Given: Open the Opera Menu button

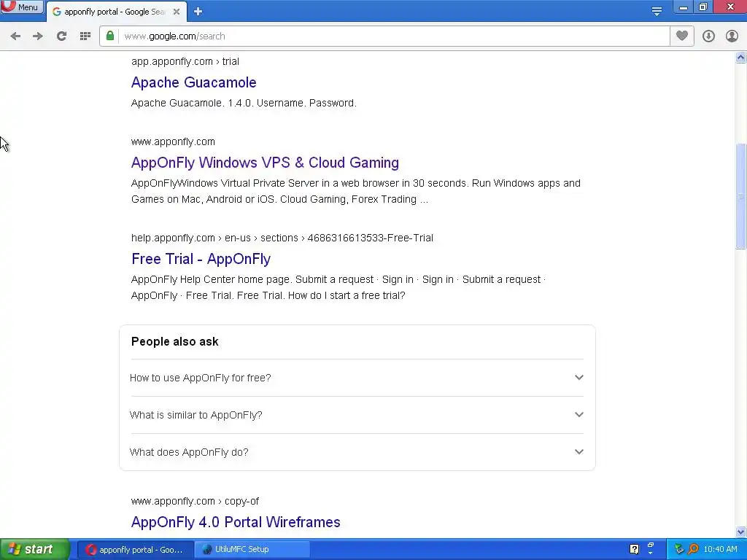Looking at the screenshot, I should (x=22, y=7).
